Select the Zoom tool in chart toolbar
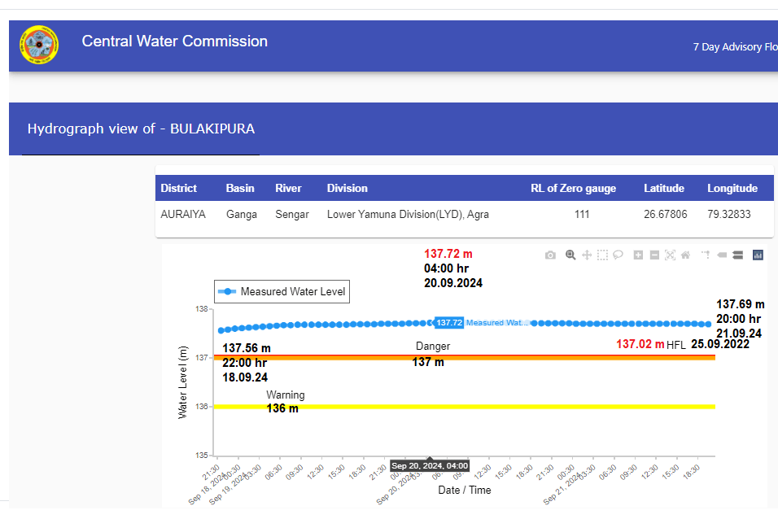The width and height of the screenshot is (778, 532). pyautogui.click(x=570, y=255)
